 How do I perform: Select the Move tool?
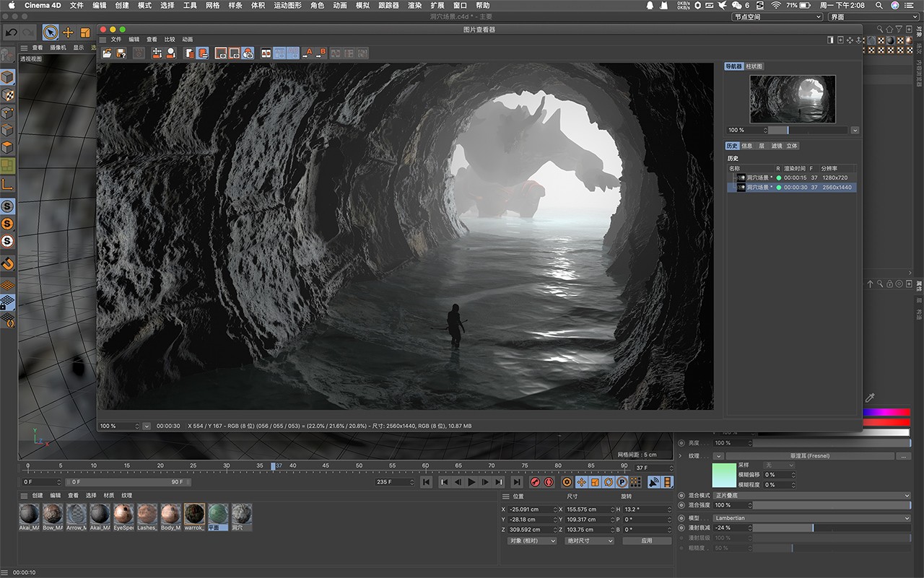[x=68, y=32]
